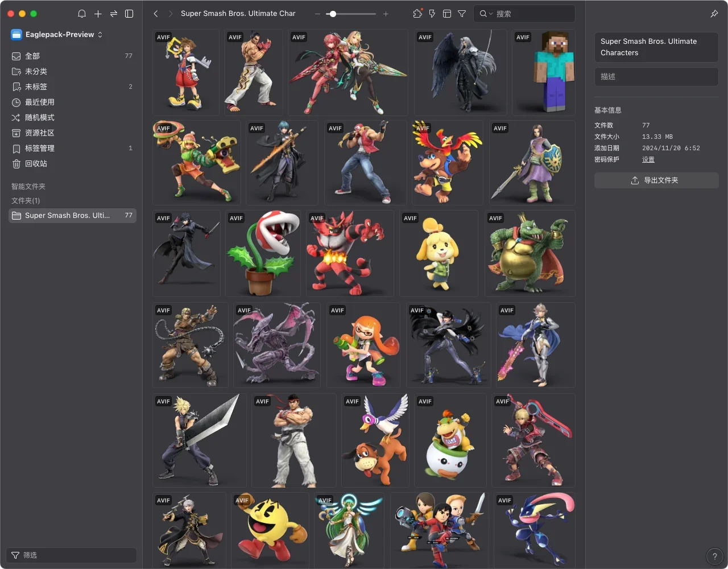
Task: Go back with the left chevron
Action: click(x=156, y=14)
